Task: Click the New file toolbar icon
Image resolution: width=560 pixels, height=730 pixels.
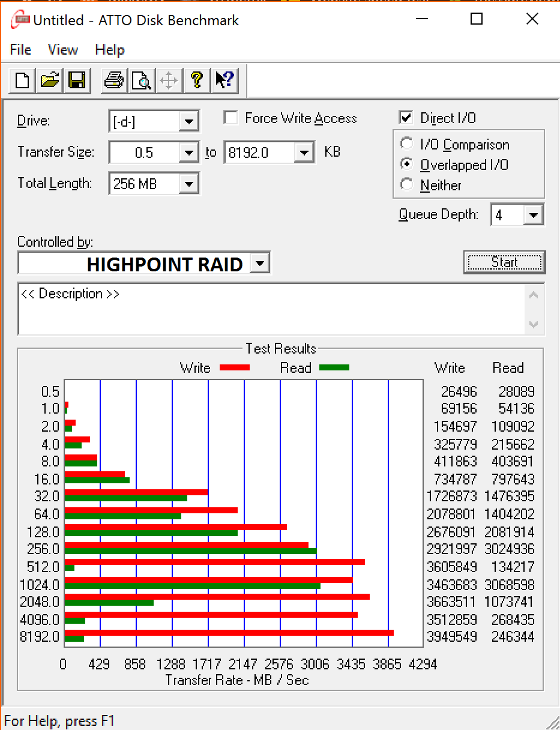Action: pyautogui.click(x=22, y=80)
